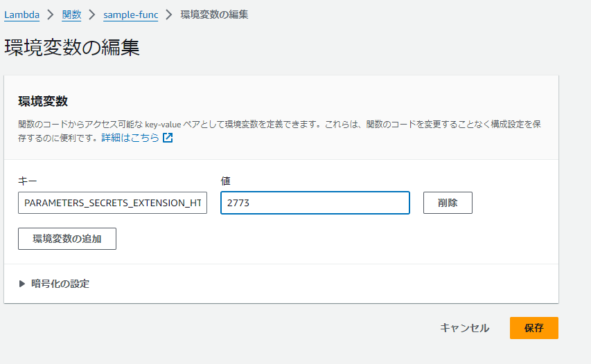
Task: Remove the variable with the 削除 button
Action: (x=448, y=203)
